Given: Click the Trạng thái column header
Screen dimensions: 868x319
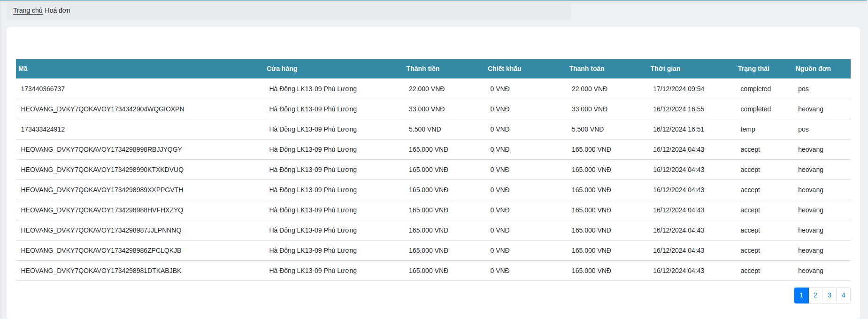Looking at the screenshot, I should 753,69.
